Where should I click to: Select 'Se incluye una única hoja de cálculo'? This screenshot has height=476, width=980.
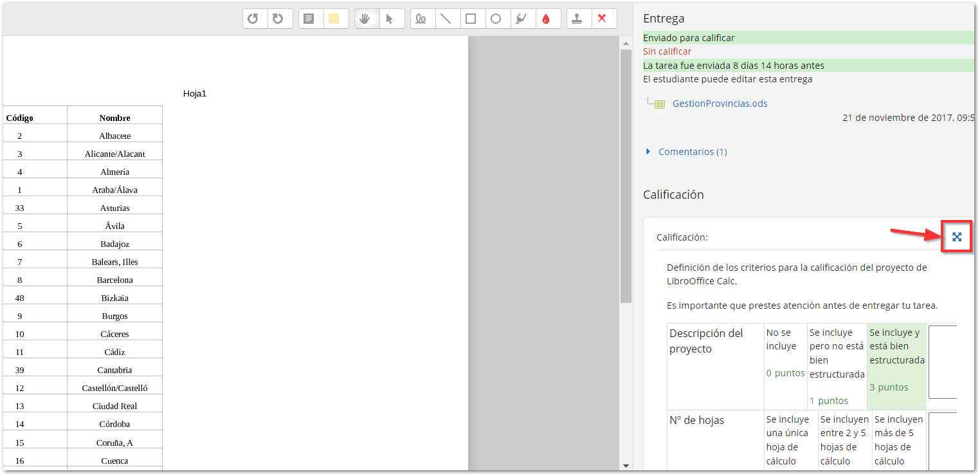(x=790, y=441)
